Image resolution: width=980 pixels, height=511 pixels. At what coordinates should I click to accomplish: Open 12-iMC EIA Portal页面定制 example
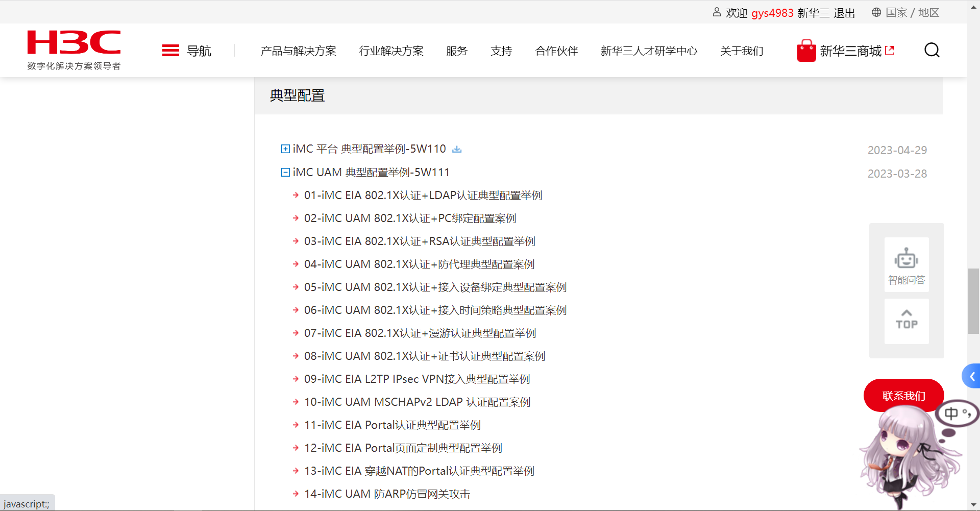403,448
